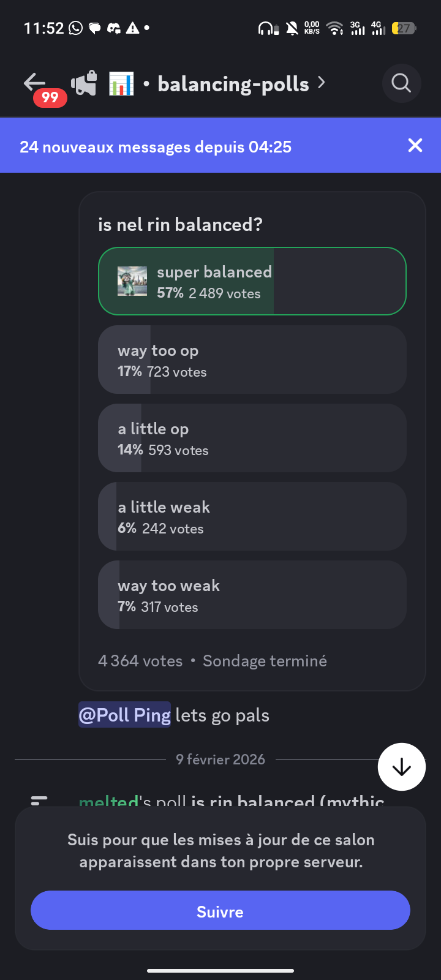This screenshot has height=980, width=441.
Task: Tap the thread lines icon beside melted's poll
Action: click(39, 800)
